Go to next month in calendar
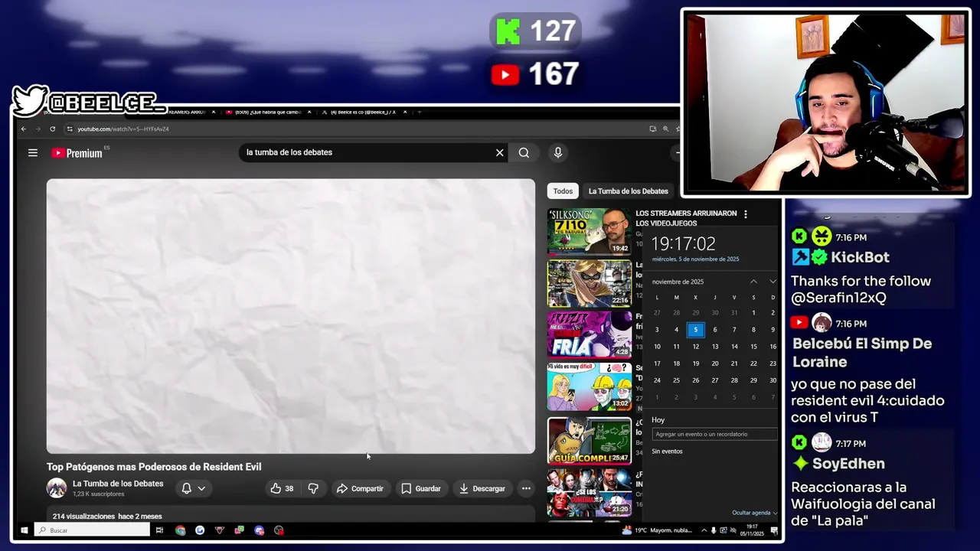Image resolution: width=980 pixels, height=551 pixels. click(773, 282)
